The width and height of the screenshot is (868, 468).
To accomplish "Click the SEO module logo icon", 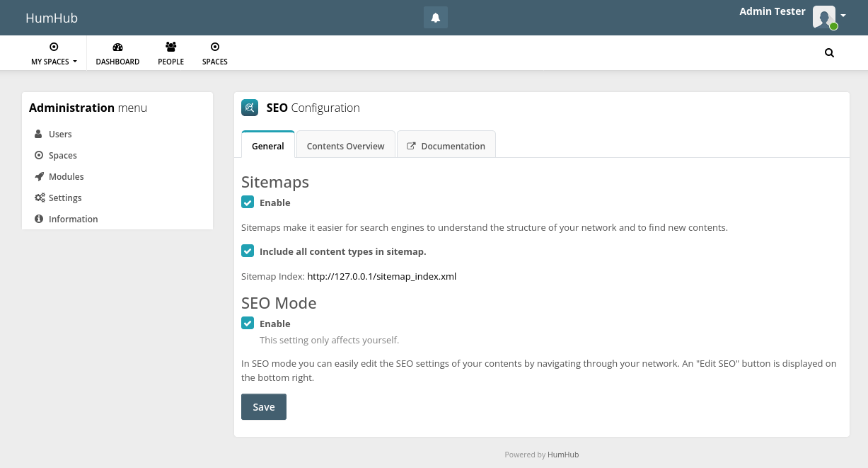I will pos(250,108).
